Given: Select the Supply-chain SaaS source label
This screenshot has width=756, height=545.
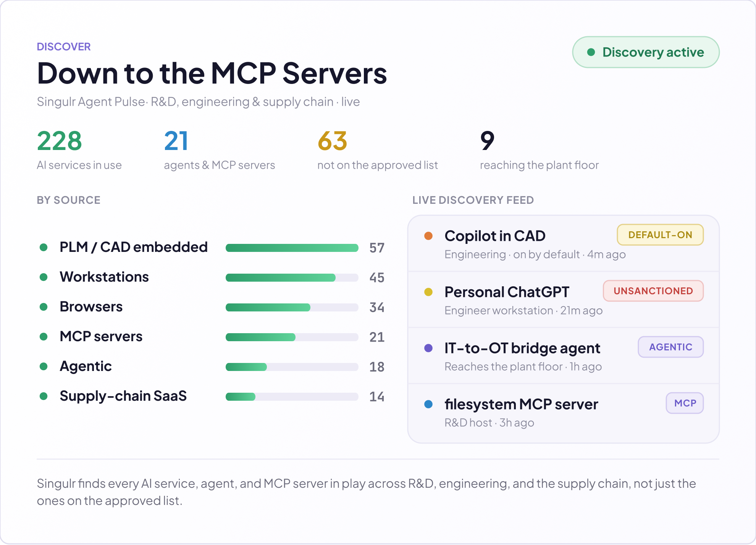Looking at the screenshot, I should tap(123, 396).
